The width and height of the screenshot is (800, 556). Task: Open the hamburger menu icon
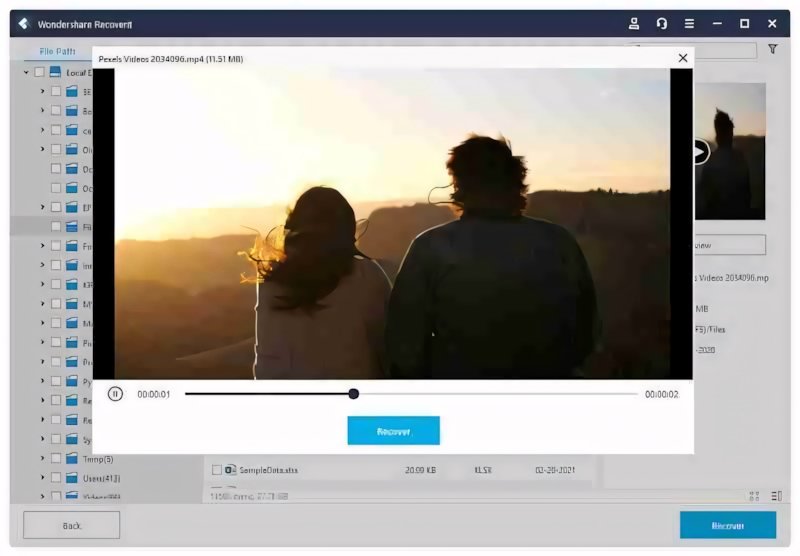689,23
